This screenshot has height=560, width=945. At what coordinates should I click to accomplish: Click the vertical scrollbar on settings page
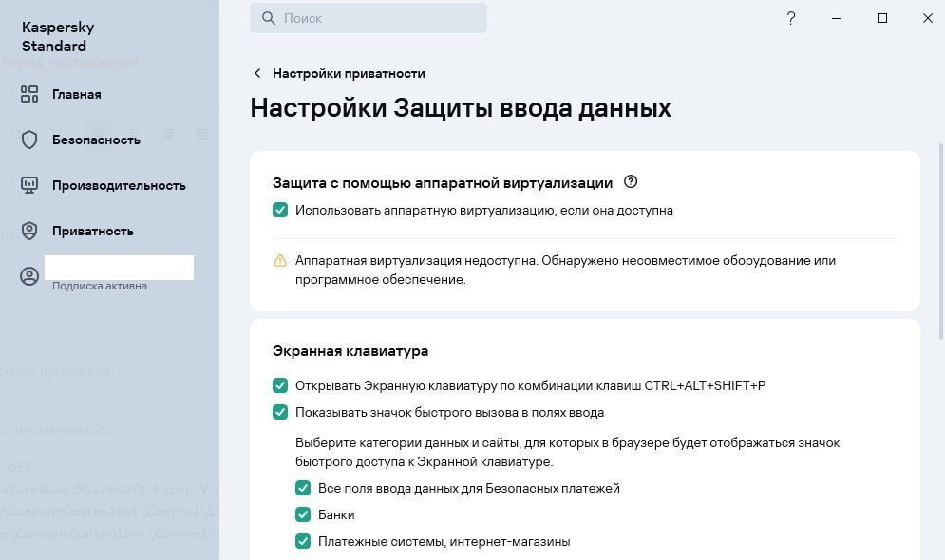pos(941,241)
